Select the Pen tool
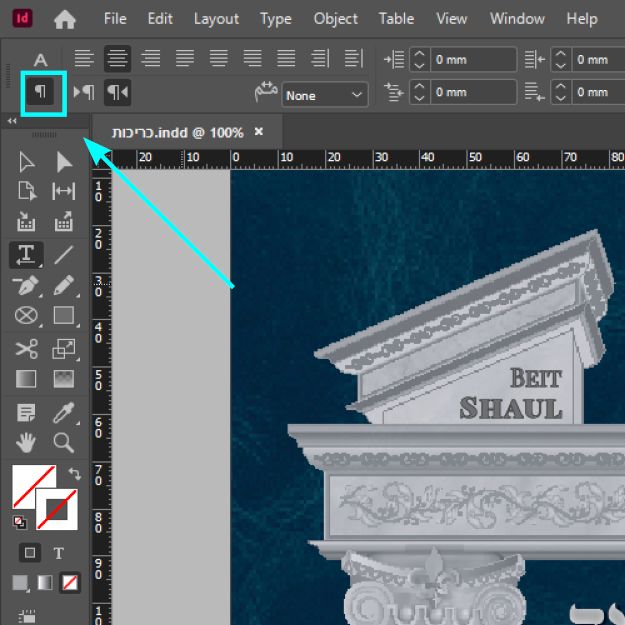The image size is (625, 625). coord(26,286)
